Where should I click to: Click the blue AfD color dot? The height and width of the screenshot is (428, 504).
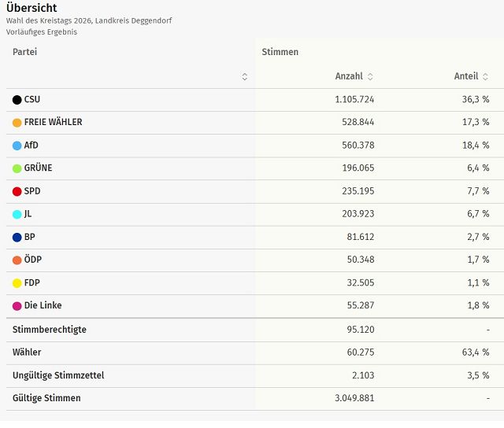(17, 146)
